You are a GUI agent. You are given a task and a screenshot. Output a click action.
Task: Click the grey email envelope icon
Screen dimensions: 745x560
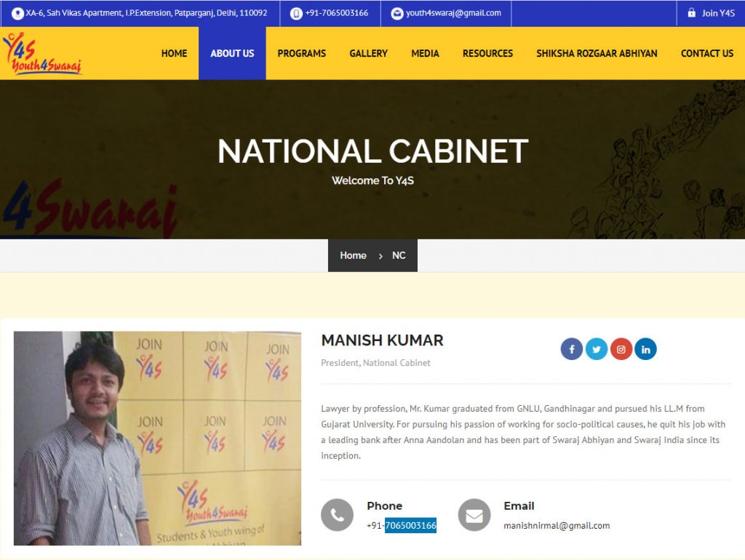click(x=474, y=515)
